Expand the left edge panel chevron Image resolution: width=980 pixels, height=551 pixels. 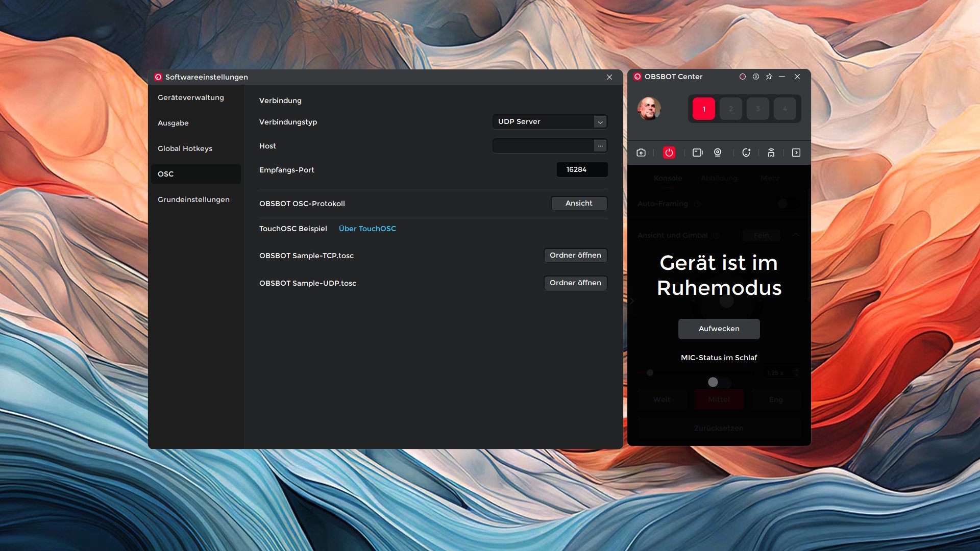point(631,301)
